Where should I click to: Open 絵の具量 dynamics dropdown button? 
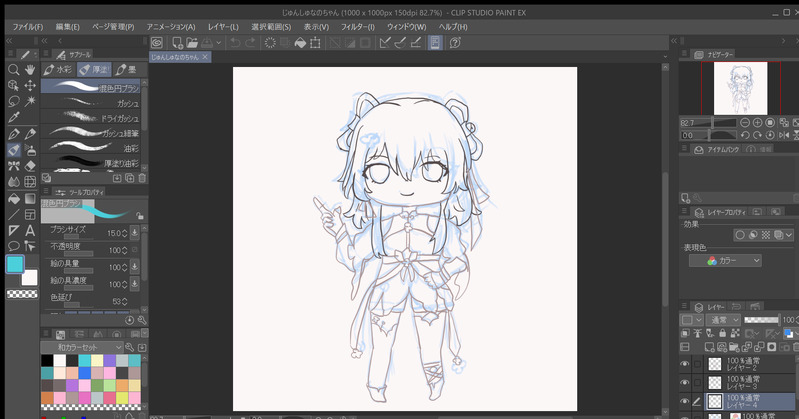tap(135, 267)
